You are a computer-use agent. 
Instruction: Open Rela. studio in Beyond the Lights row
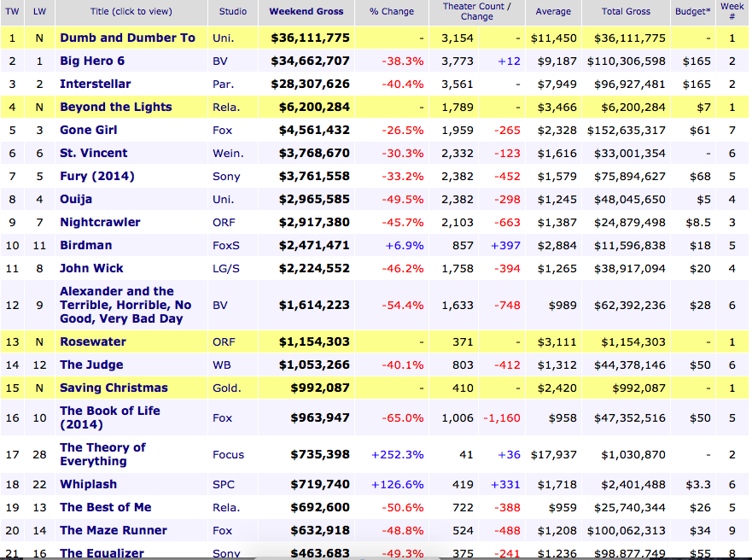(226, 107)
